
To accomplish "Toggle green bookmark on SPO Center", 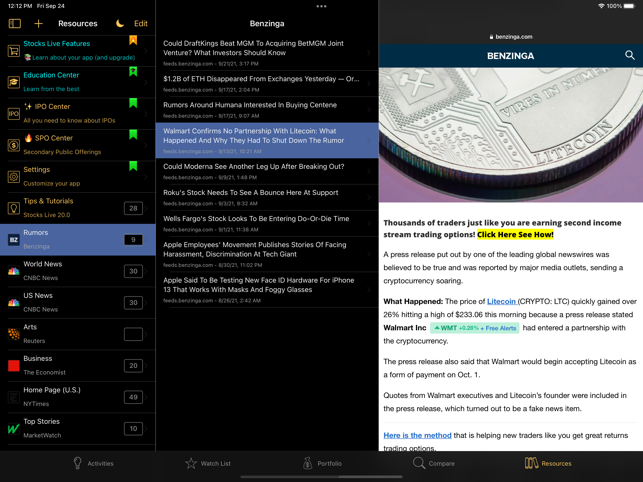I will (x=133, y=135).
